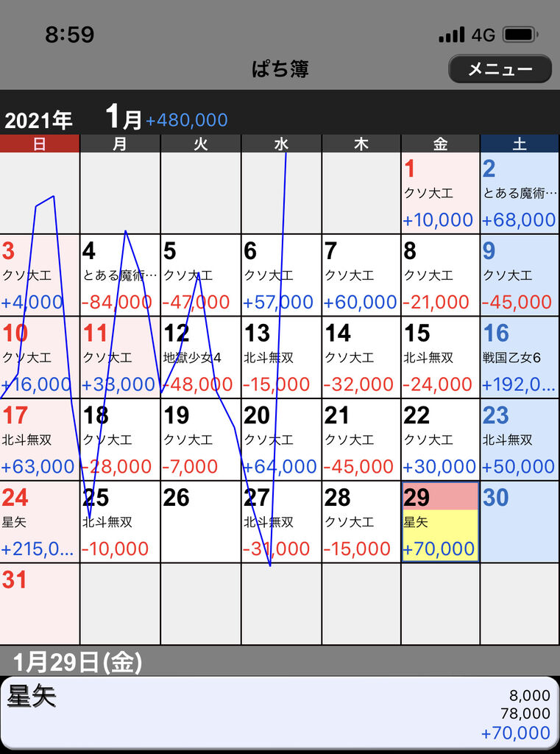Select January 16 cell 戦国乙女6
This screenshot has width=560, height=754.
tap(520, 357)
